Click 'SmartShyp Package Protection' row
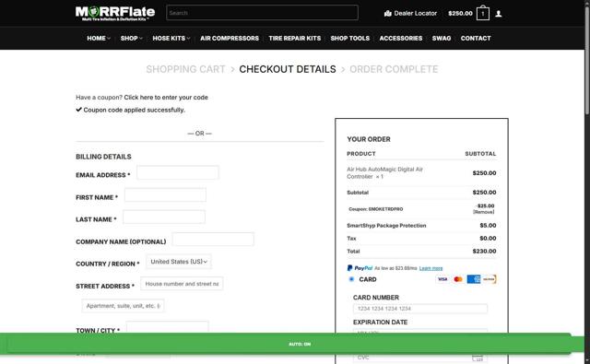The height and width of the screenshot is (364, 590). click(x=421, y=225)
